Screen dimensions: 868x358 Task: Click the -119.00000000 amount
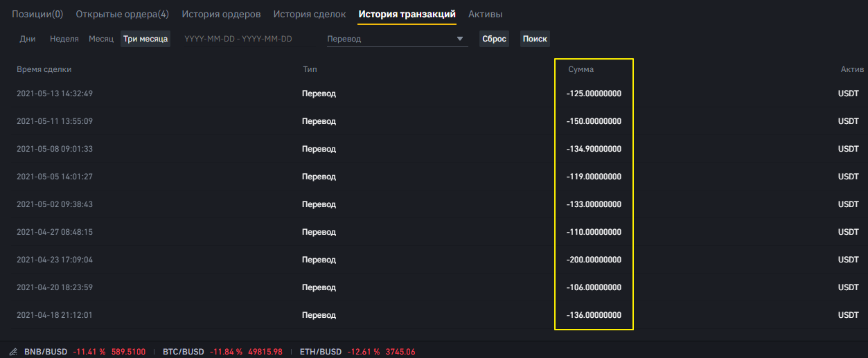(594, 177)
